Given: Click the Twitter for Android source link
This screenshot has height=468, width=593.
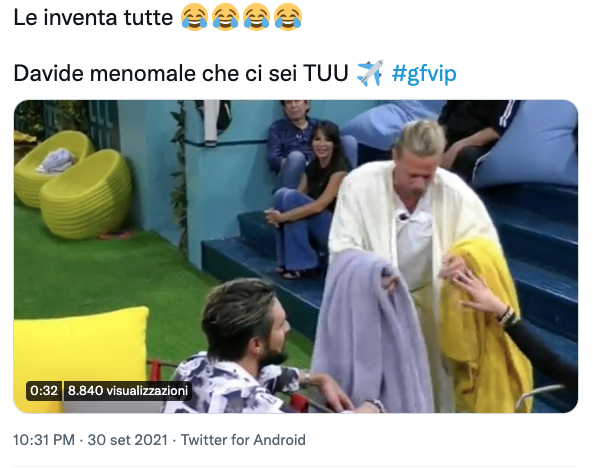Looking at the screenshot, I should click(x=243, y=440).
